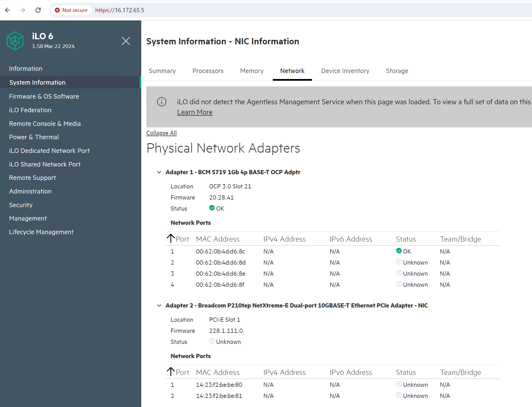532x407 pixels.
Task: Open the Summary tab
Action: click(x=162, y=71)
